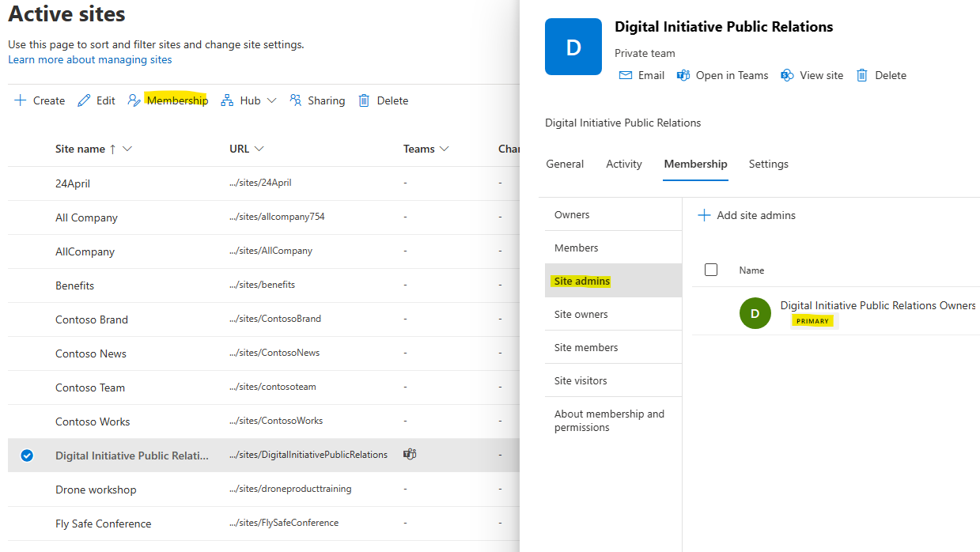Select the Contoso Brand site name
980x552 pixels.
tap(92, 319)
